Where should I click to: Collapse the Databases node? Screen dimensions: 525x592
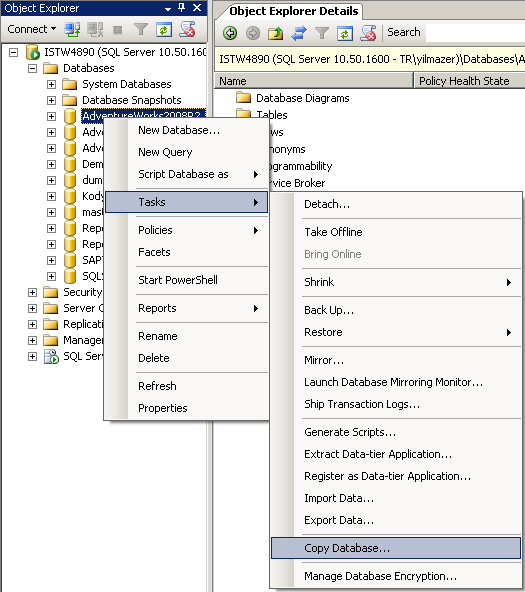pos(32,68)
